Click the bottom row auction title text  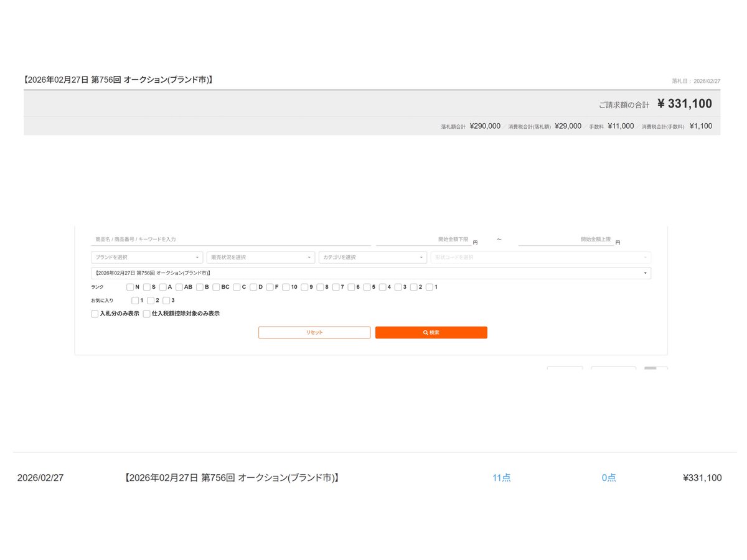[x=232, y=478]
